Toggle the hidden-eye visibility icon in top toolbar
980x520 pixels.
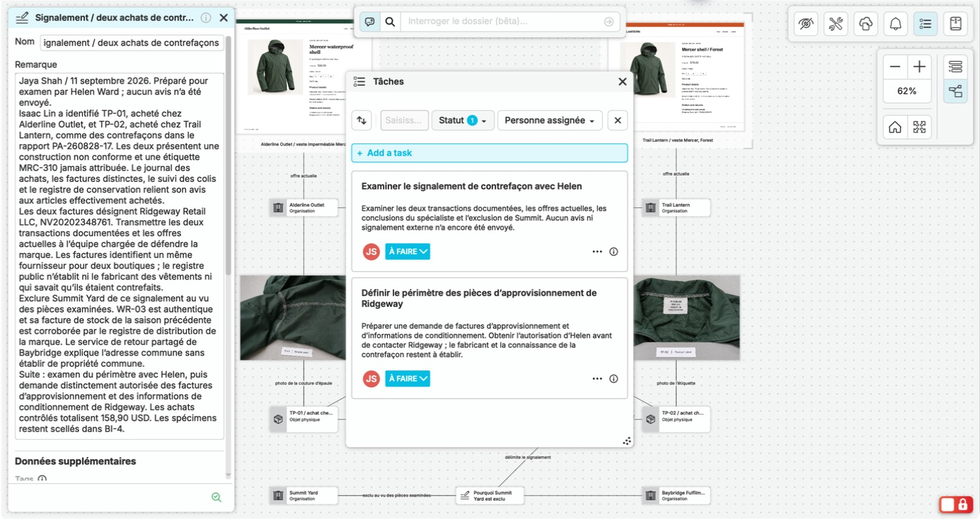point(806,24)
